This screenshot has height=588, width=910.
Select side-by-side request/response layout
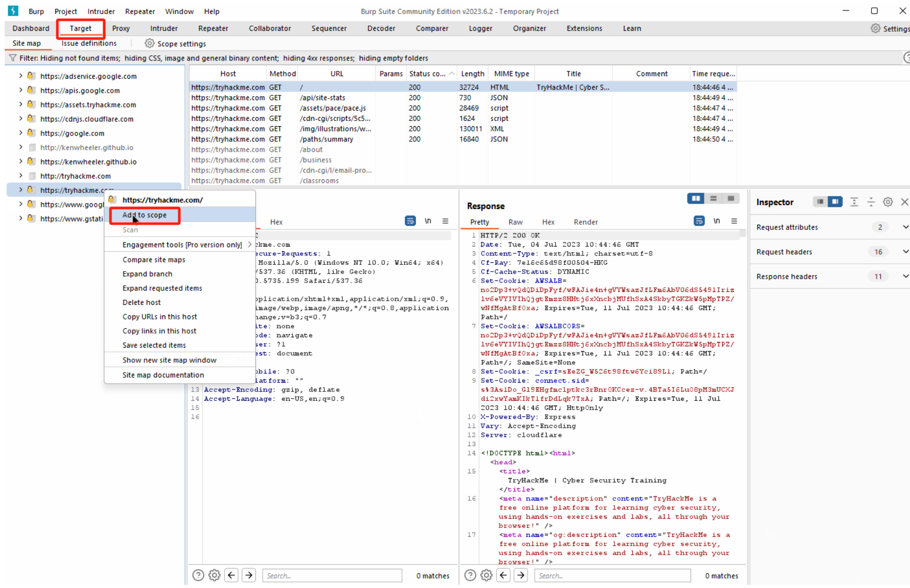pyautogui.click(x=696, y=199)
